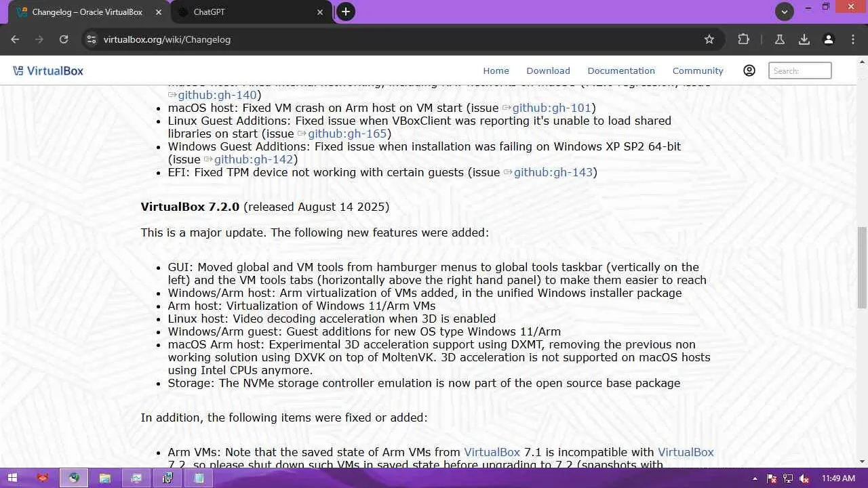Open Chrome Labs flask icon
The height and width of the screenshot is (488, 868).
780,39
